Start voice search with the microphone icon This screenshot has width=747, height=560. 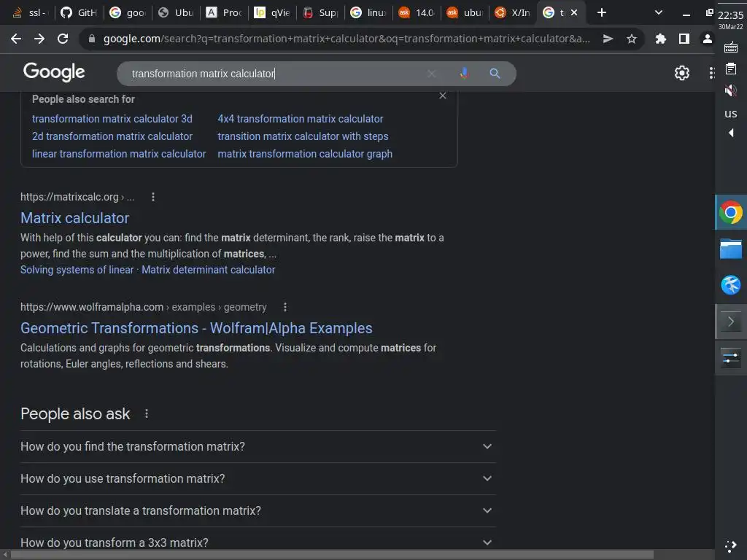[464, 74]
